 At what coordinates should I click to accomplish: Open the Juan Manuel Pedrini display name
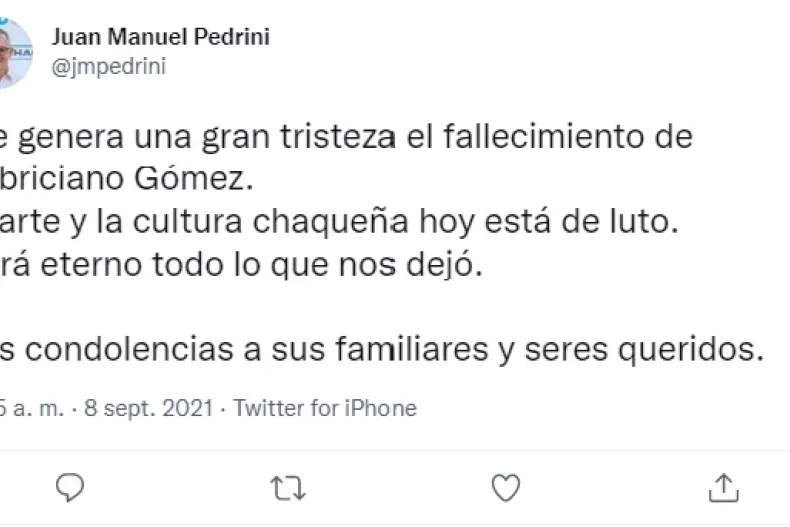coord(160,37)
